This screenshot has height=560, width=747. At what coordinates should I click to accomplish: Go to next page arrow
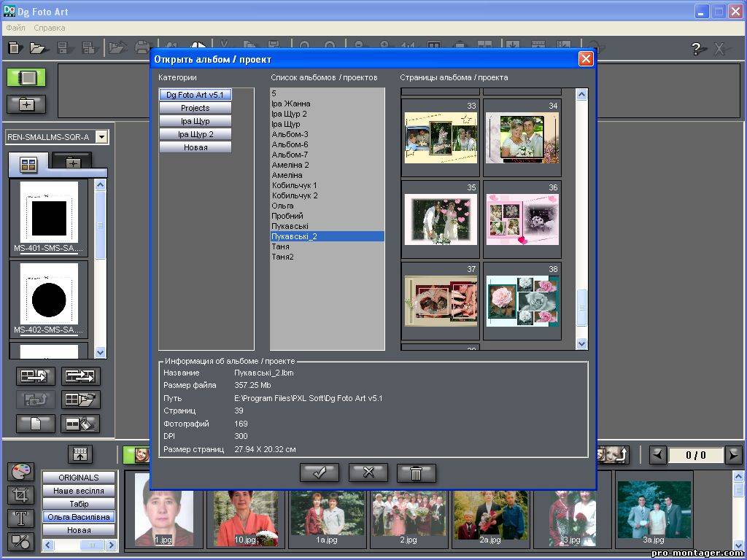click(733, 455)
